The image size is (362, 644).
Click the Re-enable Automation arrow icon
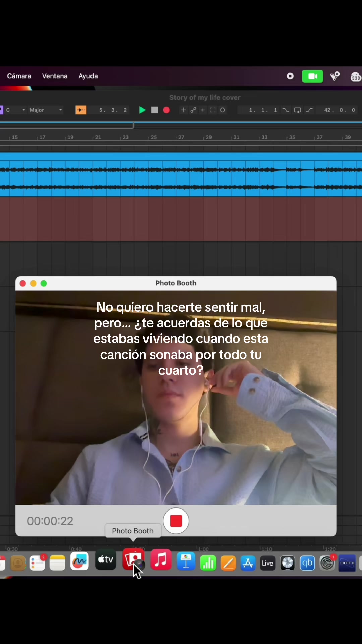pyautogui.click(x=203, y=110)
